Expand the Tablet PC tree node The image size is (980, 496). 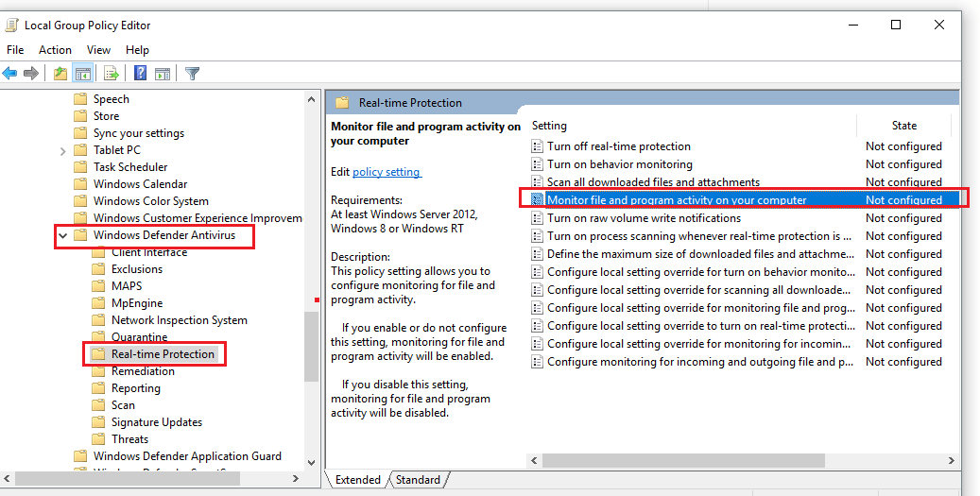point(62,150)
